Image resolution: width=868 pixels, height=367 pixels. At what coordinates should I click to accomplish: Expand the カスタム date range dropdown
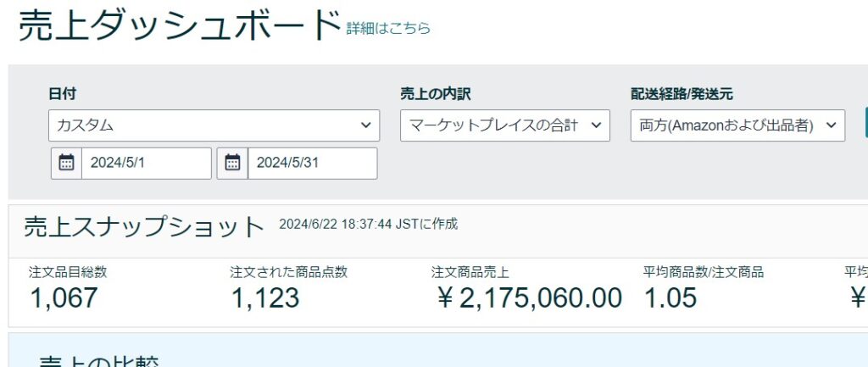click(214, 125)
